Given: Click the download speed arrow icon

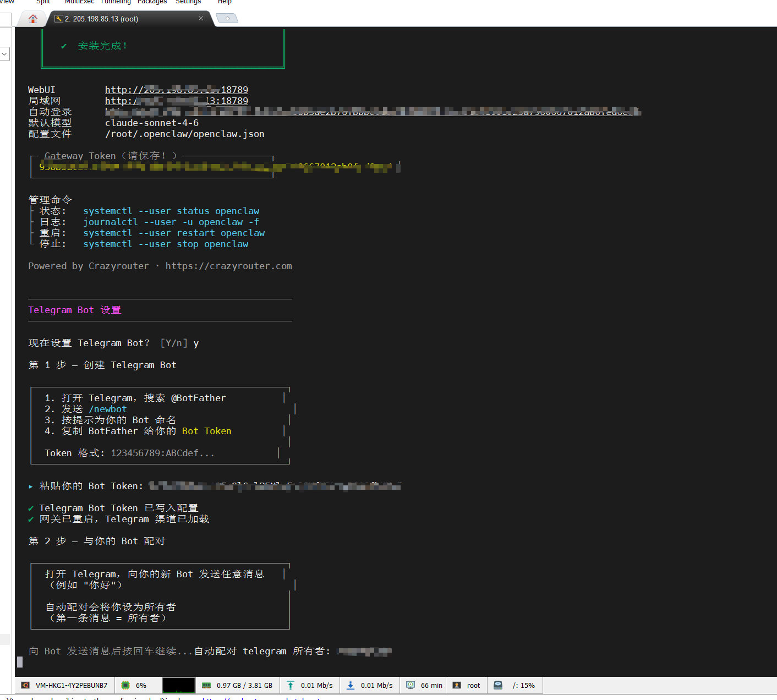Looking at the screenshot, I should click(351, 685).
